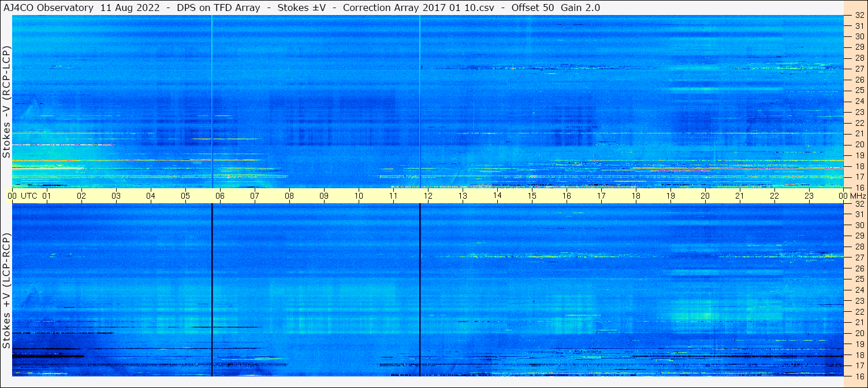Click the 30 MHz tick in lower panel
Screen dimensions: 868x388
(859, 225)
